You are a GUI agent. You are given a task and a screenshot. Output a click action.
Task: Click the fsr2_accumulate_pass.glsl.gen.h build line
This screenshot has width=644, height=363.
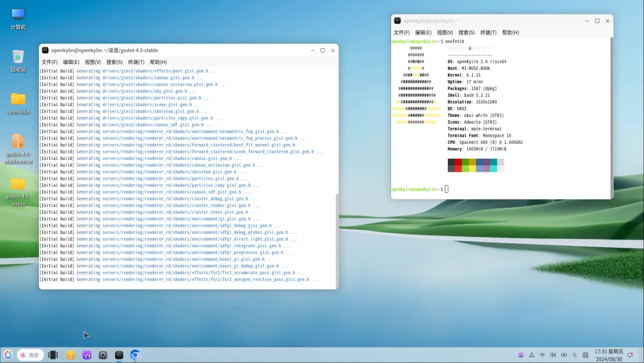click(x=172, y=273)
